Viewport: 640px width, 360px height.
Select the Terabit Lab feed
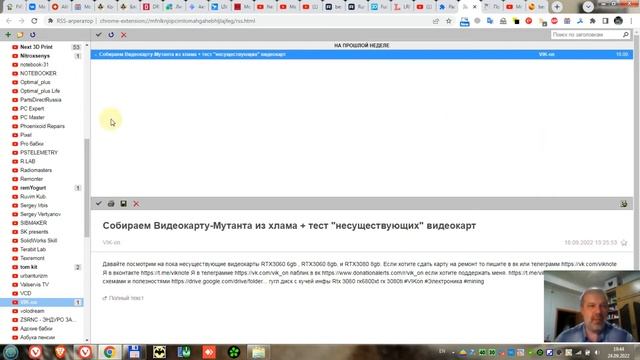(33, 249)
